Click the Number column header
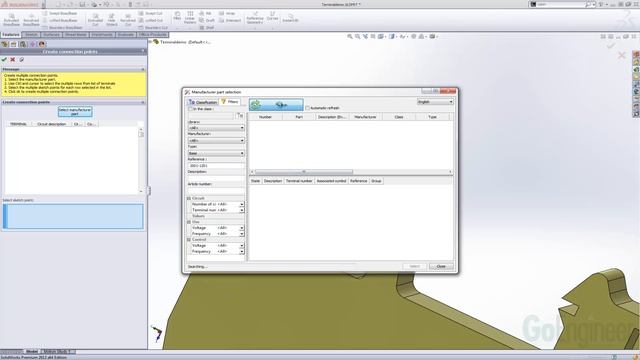The image size is (640, 360). (265, 117)
